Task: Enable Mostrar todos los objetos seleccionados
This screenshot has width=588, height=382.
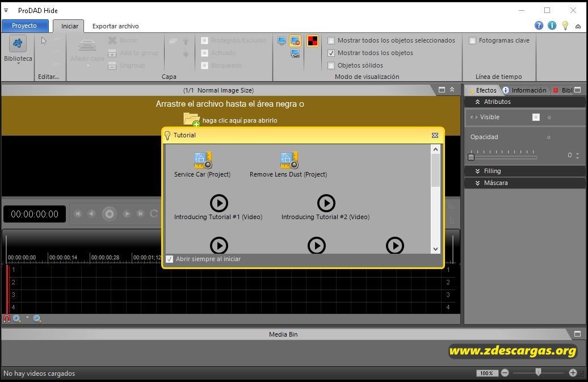Action: tap(331, 40)
